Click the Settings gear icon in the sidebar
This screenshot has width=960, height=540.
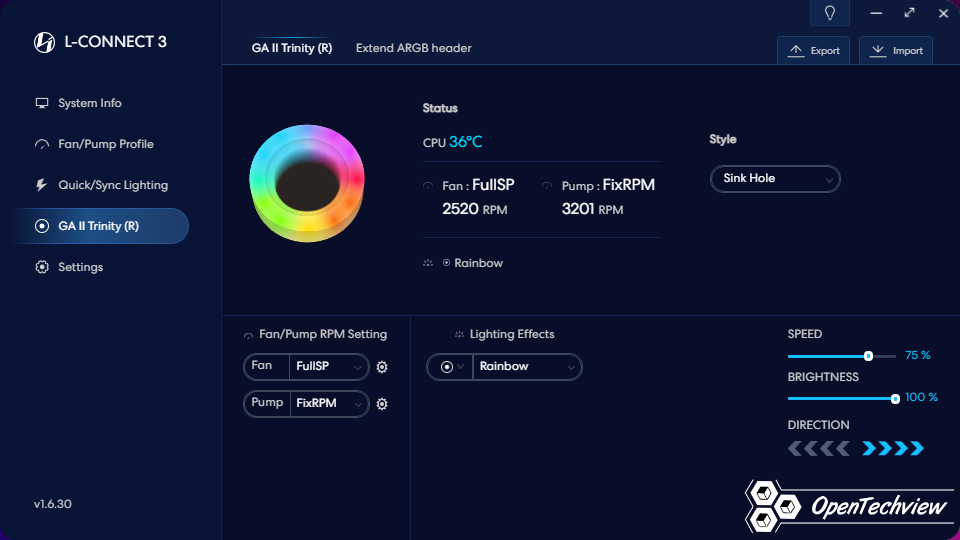[42, 267]
